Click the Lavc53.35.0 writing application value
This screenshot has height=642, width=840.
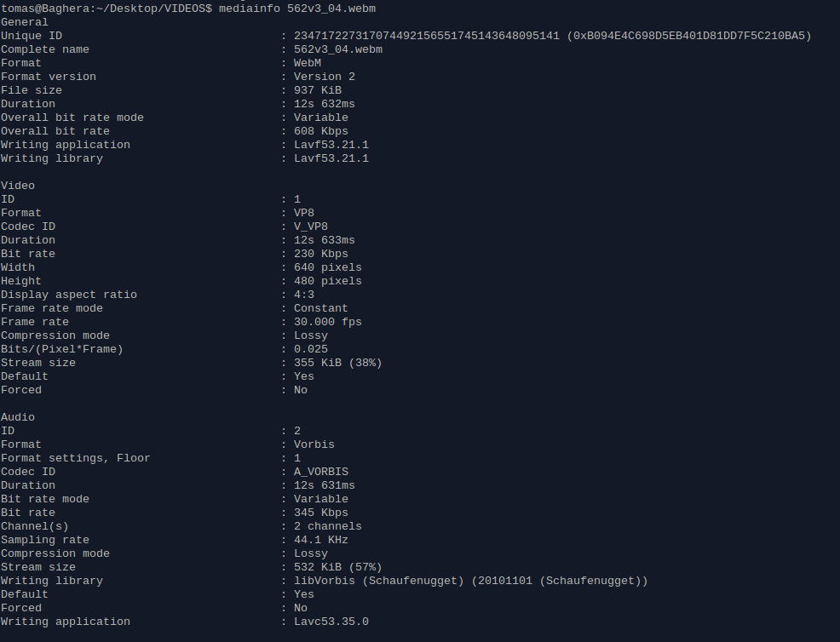tap(331, 622)
